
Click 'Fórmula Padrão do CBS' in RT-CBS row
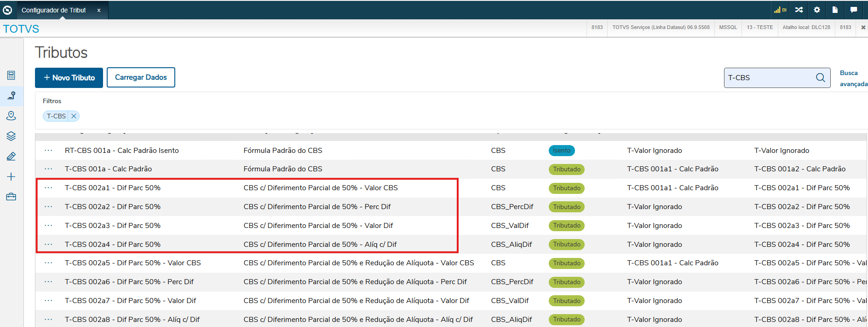tap(283, 151)
